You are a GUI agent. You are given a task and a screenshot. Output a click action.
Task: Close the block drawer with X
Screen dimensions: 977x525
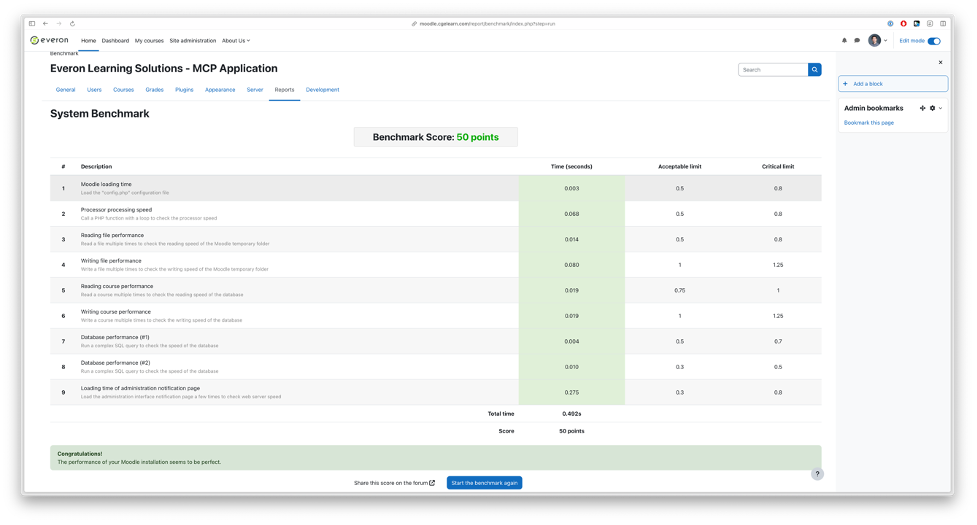coord(940,62)
